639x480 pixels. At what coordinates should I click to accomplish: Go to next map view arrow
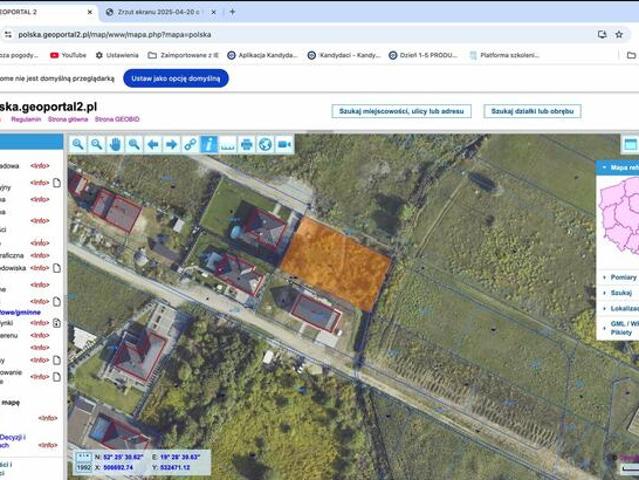(171, 144)
